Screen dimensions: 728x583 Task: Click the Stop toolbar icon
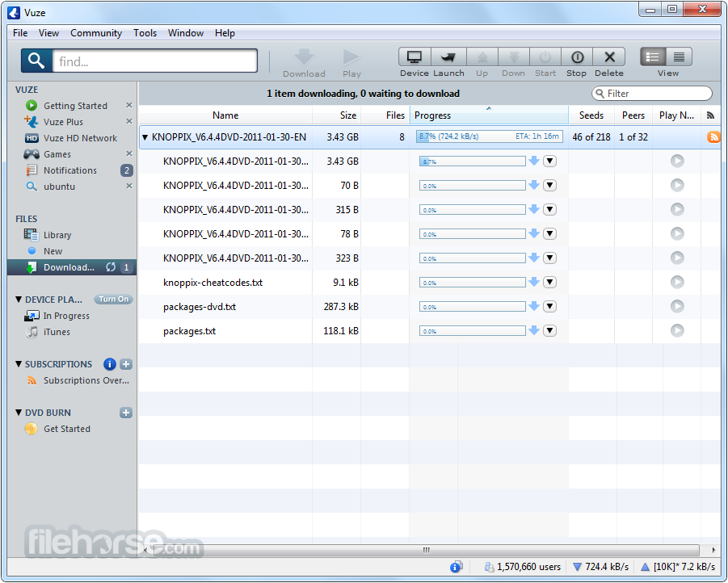tap(577, 57)
